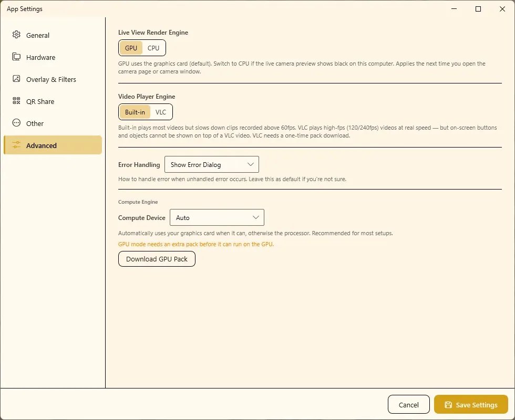This screenshot has width=515, height=420.
Task: Click the Video Player Engine heading
Action: [x=147, y=97]
